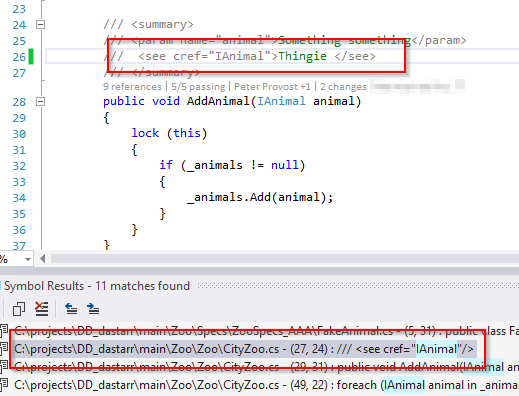Viewport: 519px width, 396px height.
Task: Open the 9 references CodeLens link
Action: point(132,87)
